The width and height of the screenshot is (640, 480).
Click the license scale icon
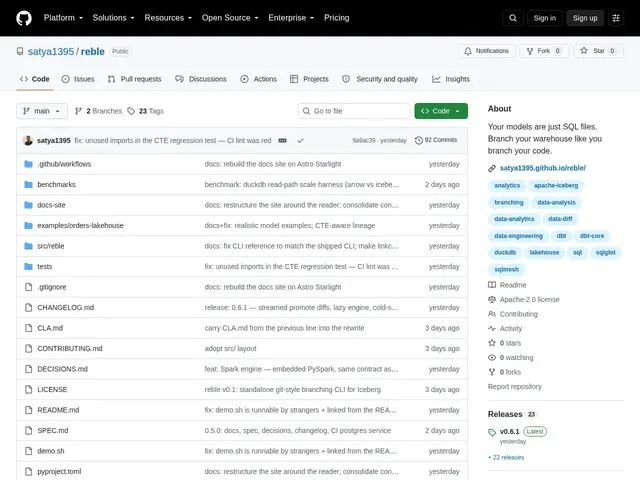point(492,300)
